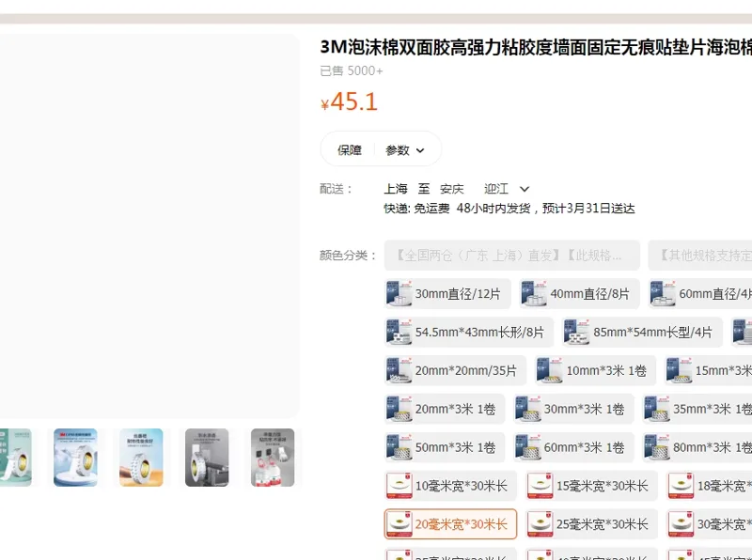
Task: Pick the 60mm直径 variant
Action: (x=699, y=294)
